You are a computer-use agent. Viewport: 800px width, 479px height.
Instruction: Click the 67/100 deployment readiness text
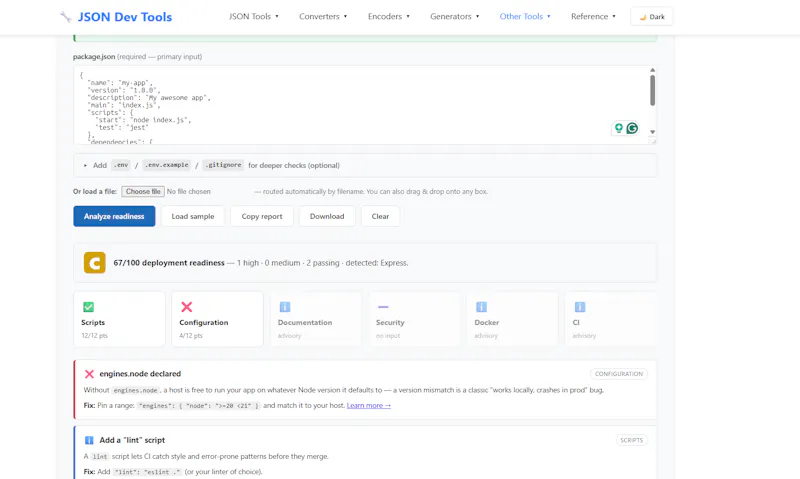[169, 263]
